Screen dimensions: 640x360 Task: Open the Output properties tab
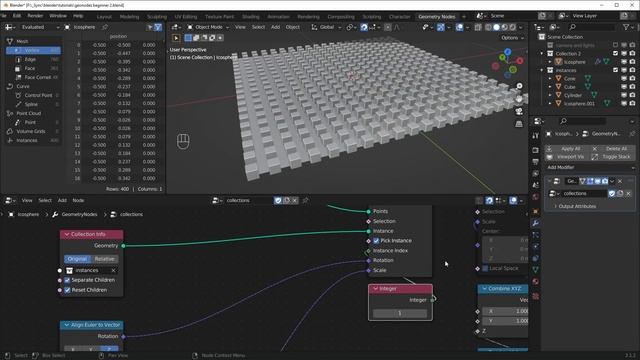point(536,162)
